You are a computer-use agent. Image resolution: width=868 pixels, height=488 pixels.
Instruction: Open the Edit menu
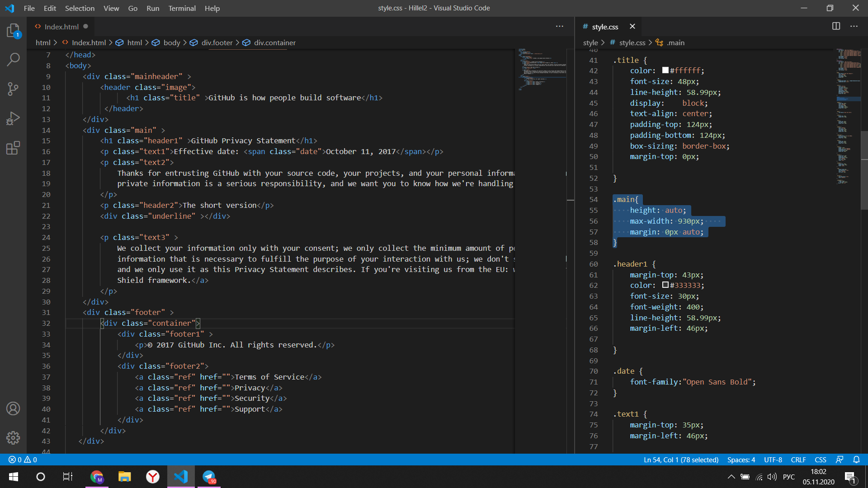(x=50, y=8)
